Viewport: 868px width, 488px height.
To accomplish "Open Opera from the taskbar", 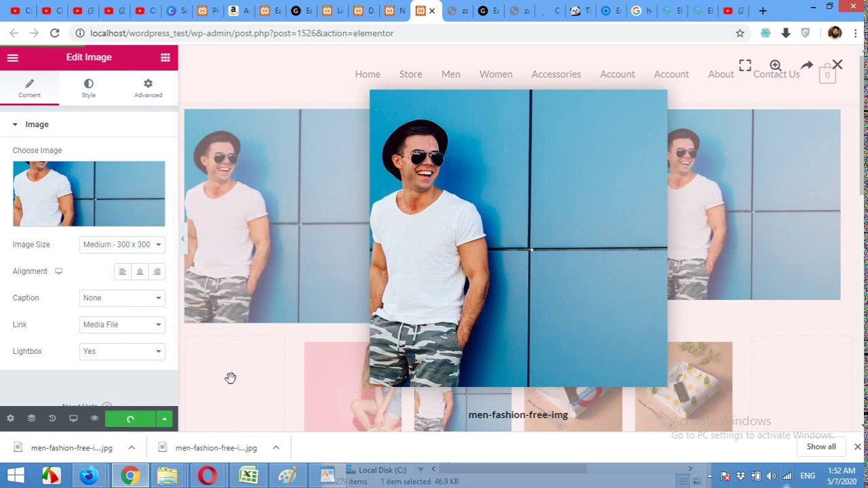I will click(x=208, y=476).
